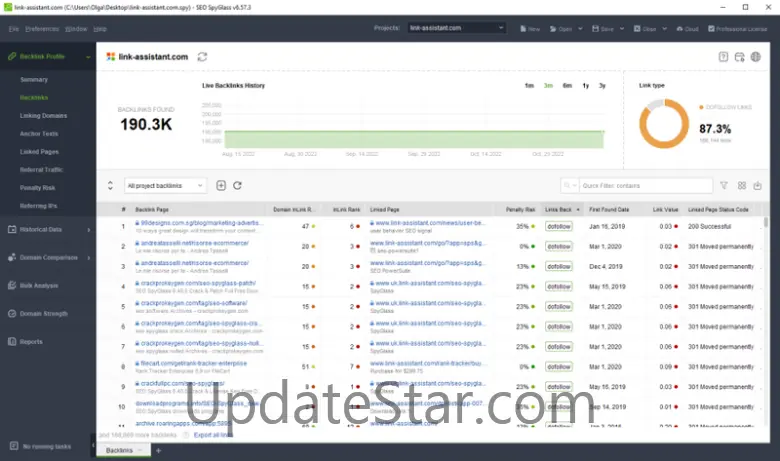Click the quick filter search magnifier dropdown
780x461 pixels.
coord(570,185)
